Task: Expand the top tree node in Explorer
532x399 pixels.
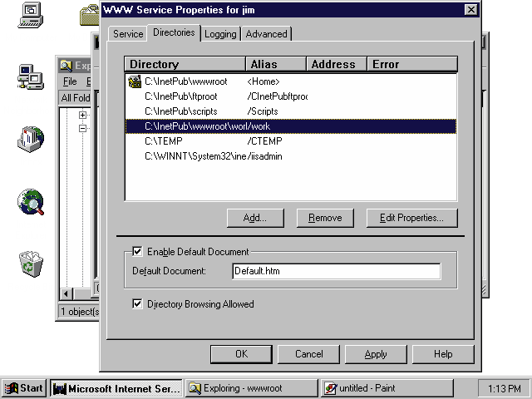Action: 83,116
